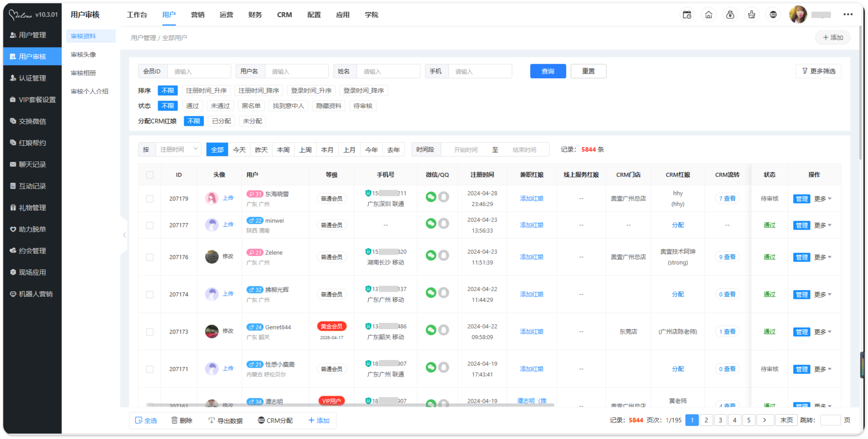Open 审核头像 in the submenu

(84, 55)
